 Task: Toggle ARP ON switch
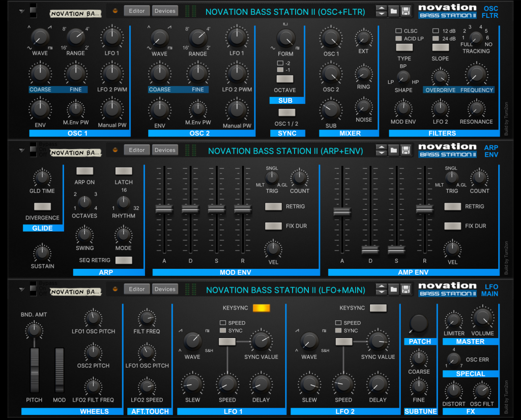(85, 171)
